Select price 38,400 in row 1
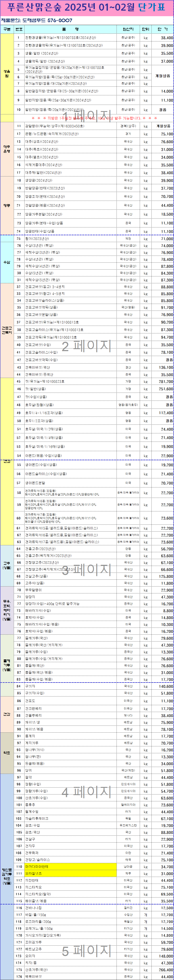 pos(167,38)
